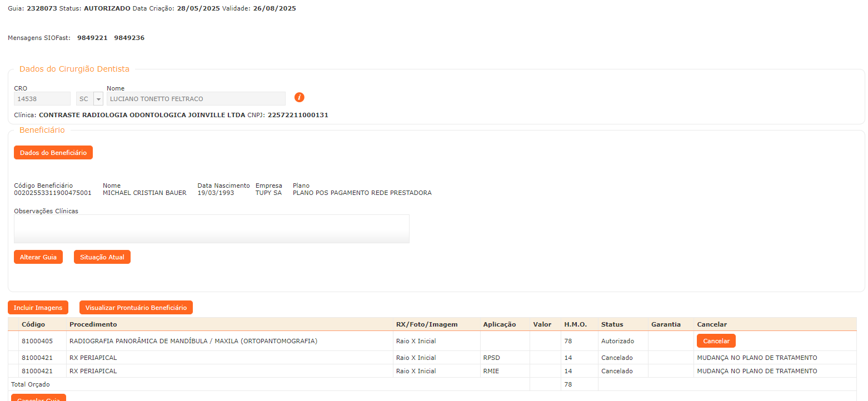Show Situação Atual

(102, 257)
